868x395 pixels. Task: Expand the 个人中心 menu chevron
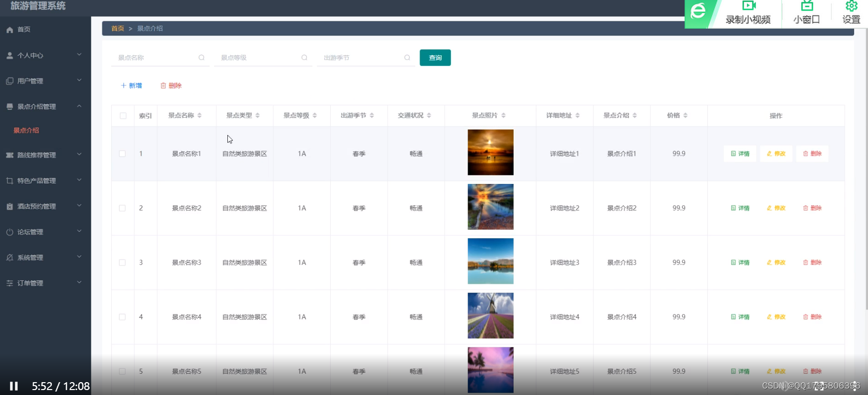coord(79,55)
